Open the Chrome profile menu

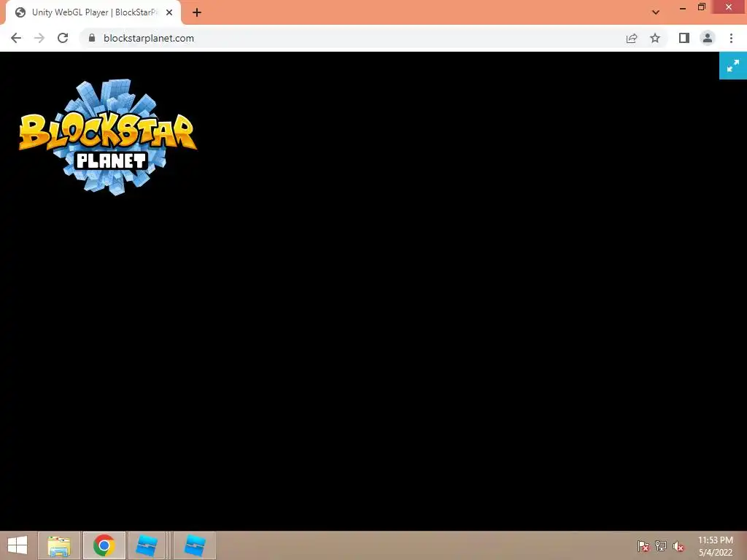coord(708,38)
